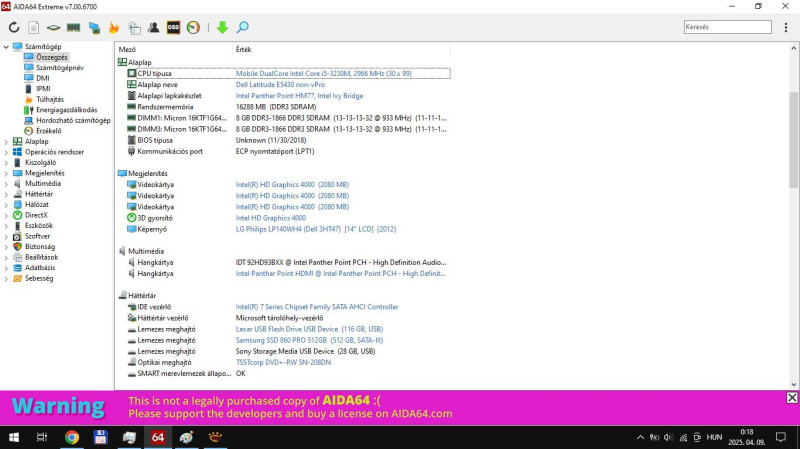
Task: Open the Windows Start menu
Action: [x=14, y=437]
